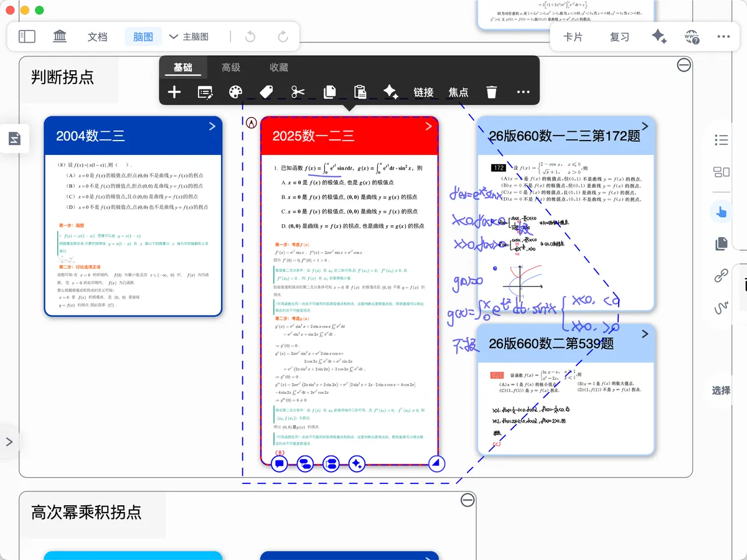Image resolution: width=747 pixels, height=560 pixels.
Task: Click the edit note card icon
Action: (205, 92)
